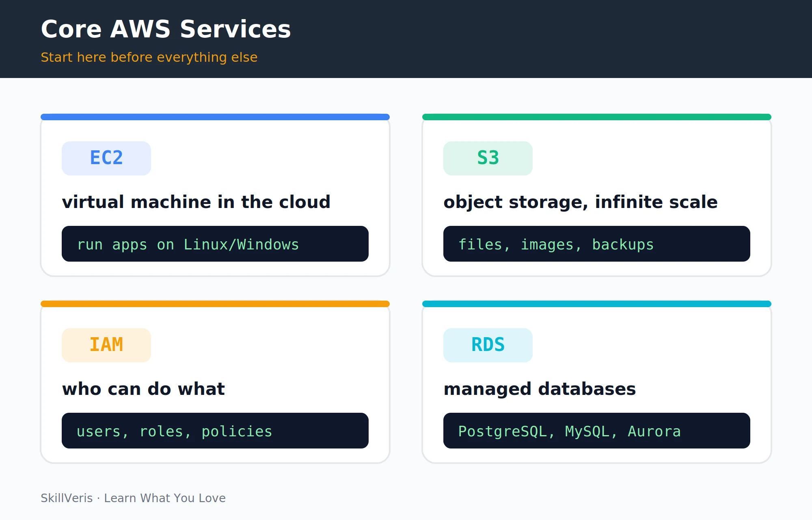Viewport: 812px width, 520px height.
Task: Click the 'managed databases' heading
Action: (x=540, y=389)
